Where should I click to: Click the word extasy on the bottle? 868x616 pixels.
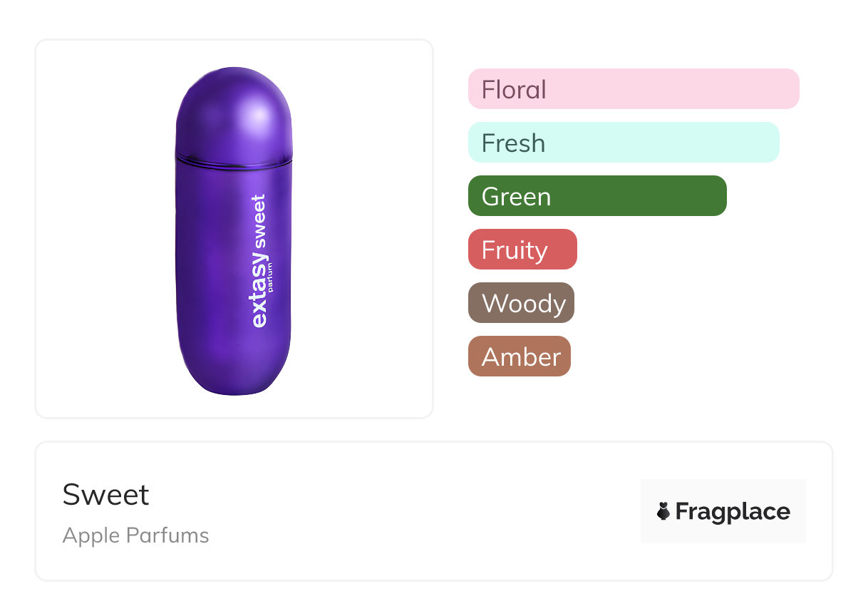click(x=259, y=292)
